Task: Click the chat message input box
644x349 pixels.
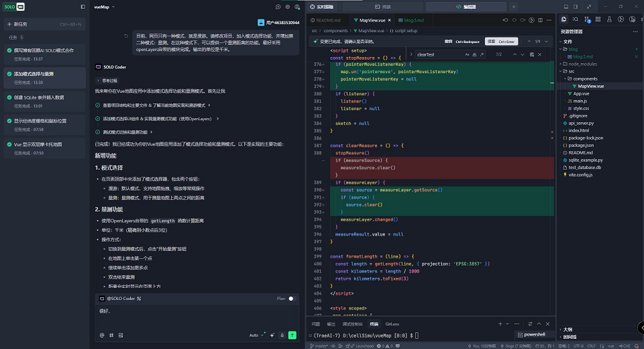Action: [197, 317]
